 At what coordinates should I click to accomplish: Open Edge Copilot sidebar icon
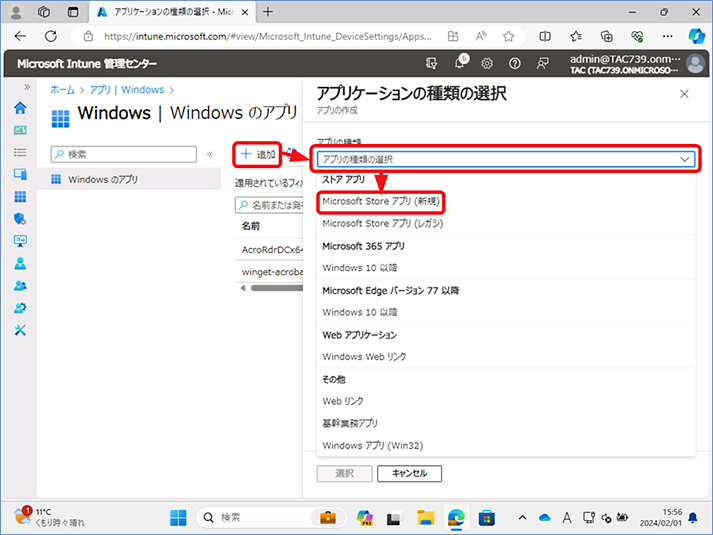(x=696, y=36)
